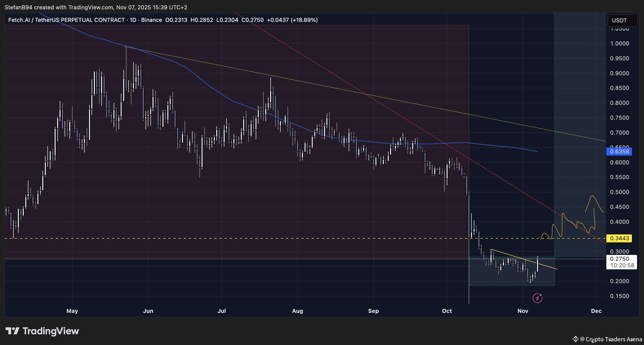
Task: Click the 0.8000 price scale label
Action: click(x=620, y=103)
